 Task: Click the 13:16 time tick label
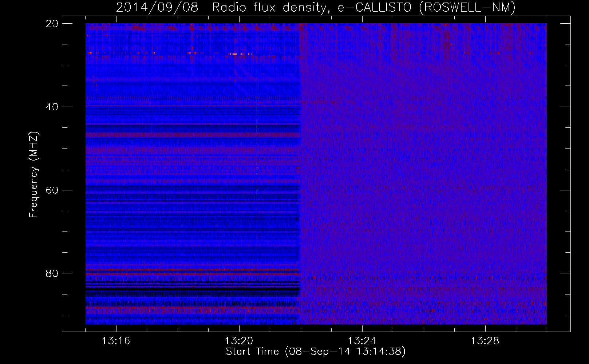tap(116, 341)
